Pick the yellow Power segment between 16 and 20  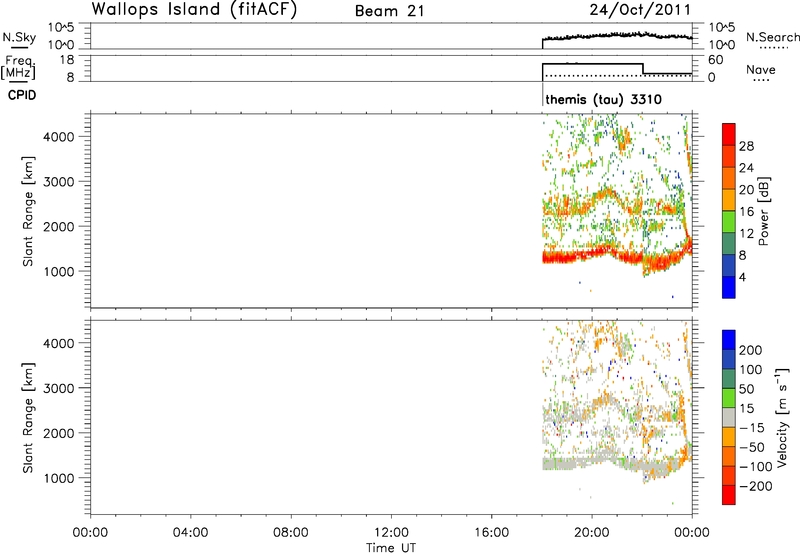(x=729, y=200)
